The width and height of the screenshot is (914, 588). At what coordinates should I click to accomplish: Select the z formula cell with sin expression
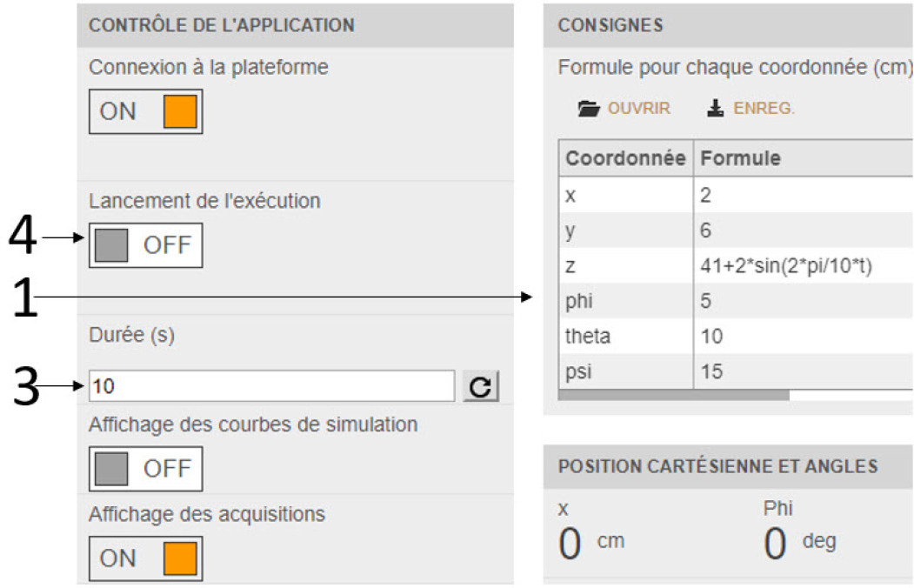click(804, 266)
